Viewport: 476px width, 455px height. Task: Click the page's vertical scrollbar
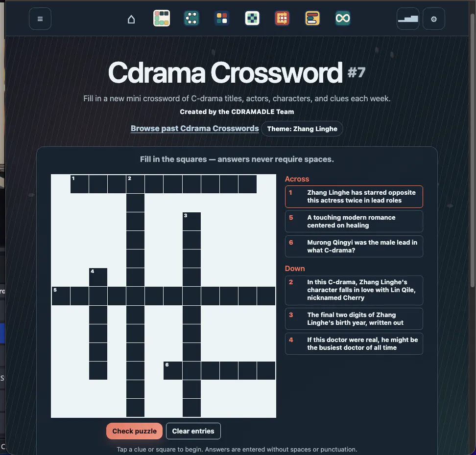coord(473,152)
